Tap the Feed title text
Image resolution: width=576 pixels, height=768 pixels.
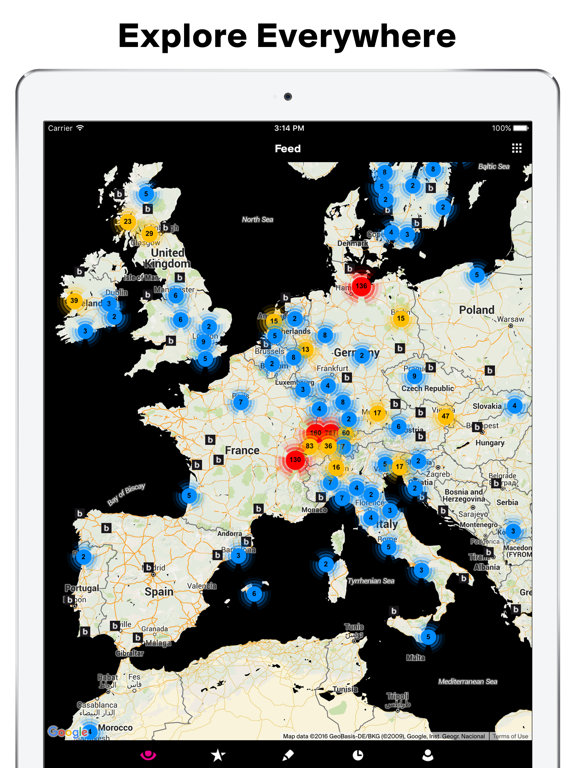click(x=288, y=148)
